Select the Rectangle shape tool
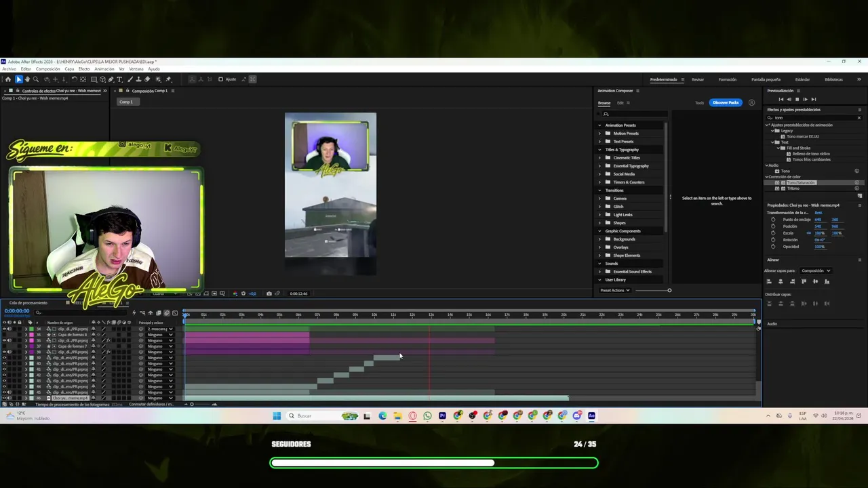Image resolution: width=868 pixels, height=488 pixels. tap(94, 79)
